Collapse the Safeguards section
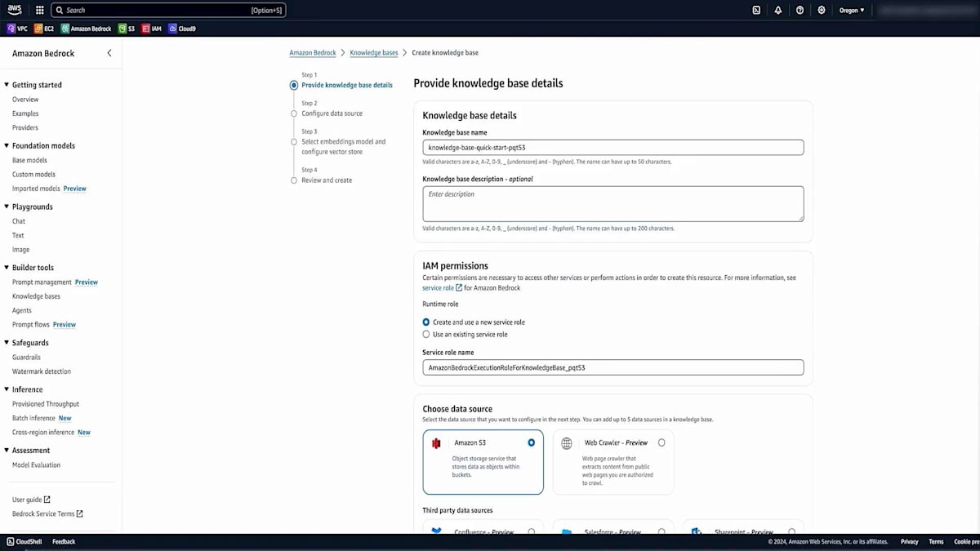 pos(7,343)
